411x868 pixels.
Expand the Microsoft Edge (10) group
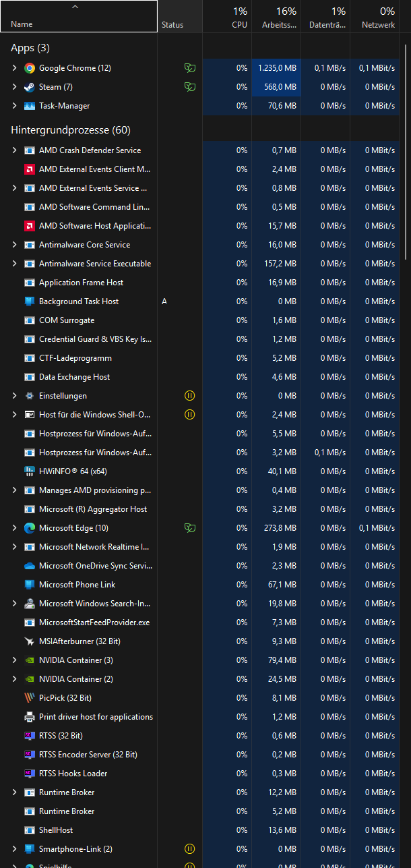coord(14,528)
